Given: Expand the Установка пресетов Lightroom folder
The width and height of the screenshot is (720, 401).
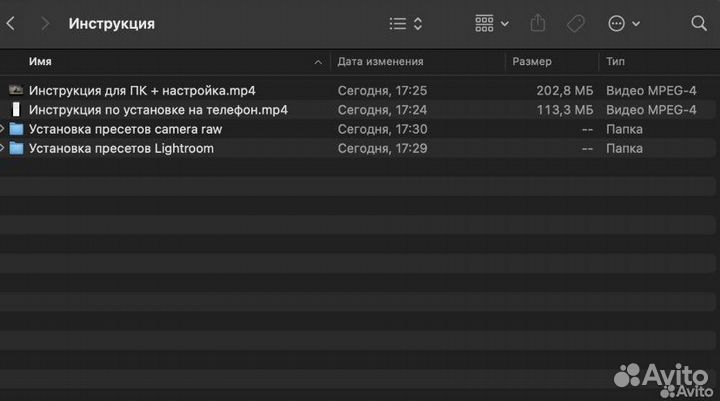Looking at the screenshot, I should 3,148.
